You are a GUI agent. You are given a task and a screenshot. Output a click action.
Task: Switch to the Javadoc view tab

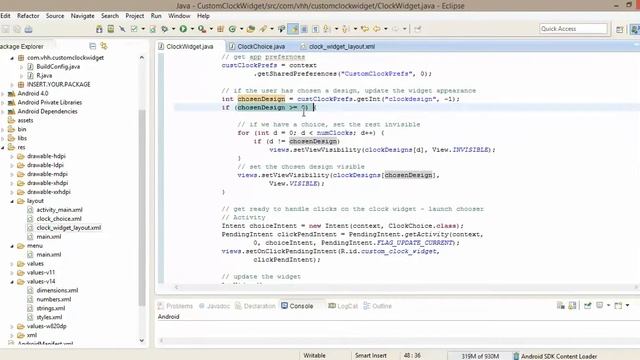click(214, 306)
